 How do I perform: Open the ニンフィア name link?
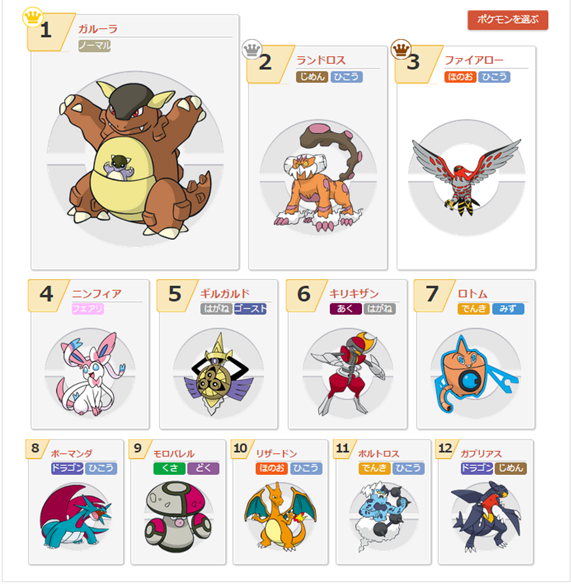97,294
